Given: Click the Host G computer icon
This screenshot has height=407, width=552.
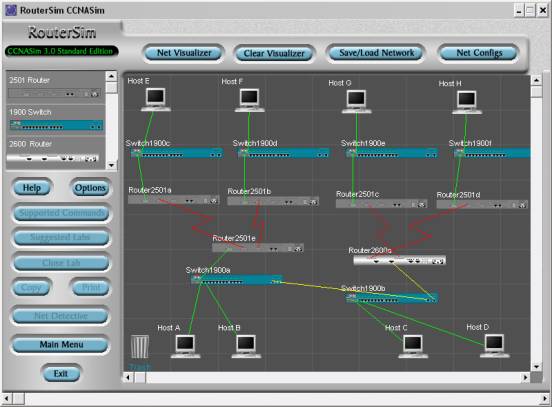Looking at the screenshot, I should [x=357, y=101].
